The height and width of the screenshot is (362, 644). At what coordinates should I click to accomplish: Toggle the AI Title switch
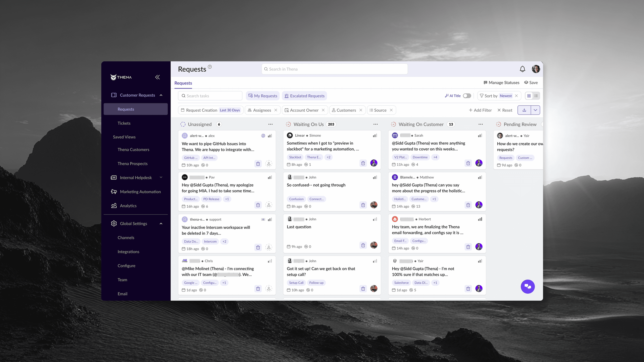(x=467, y=96)
